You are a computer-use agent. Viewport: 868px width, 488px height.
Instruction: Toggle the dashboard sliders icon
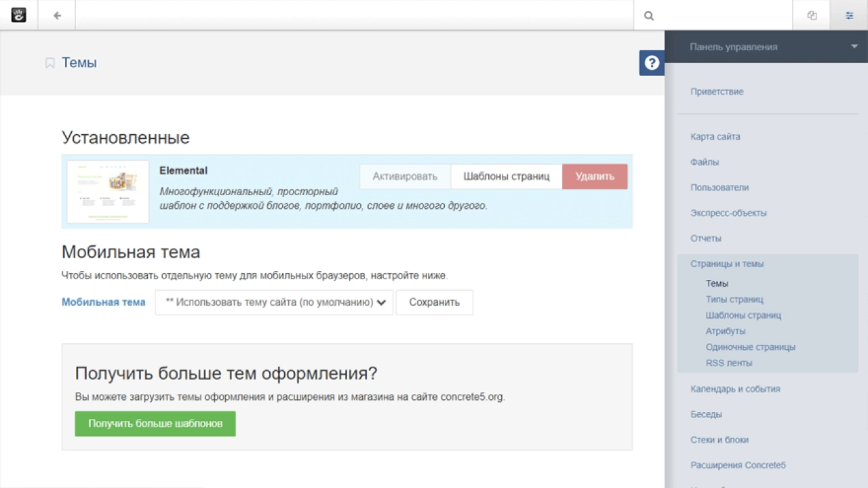849,16
